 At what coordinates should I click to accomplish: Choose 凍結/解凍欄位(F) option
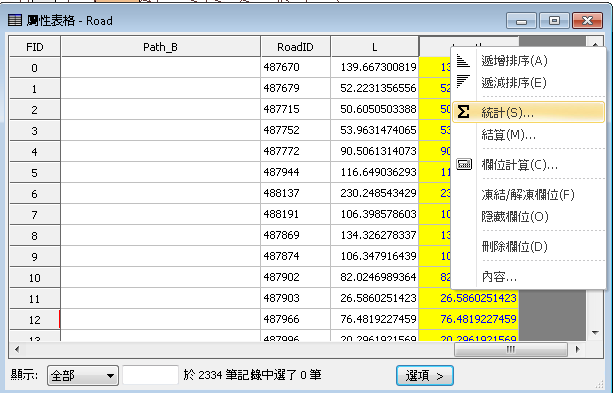click(x=528, y=194)
